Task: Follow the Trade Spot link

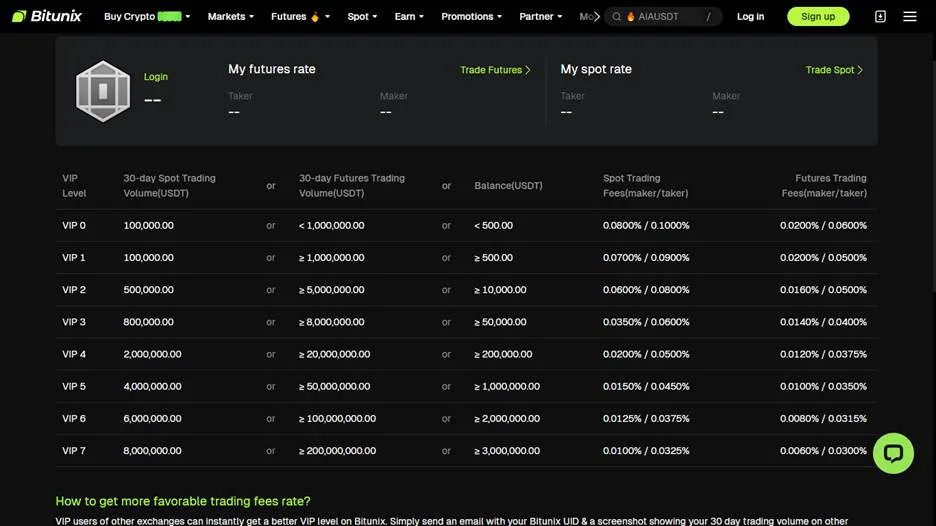Action: [x=834, y=70]
